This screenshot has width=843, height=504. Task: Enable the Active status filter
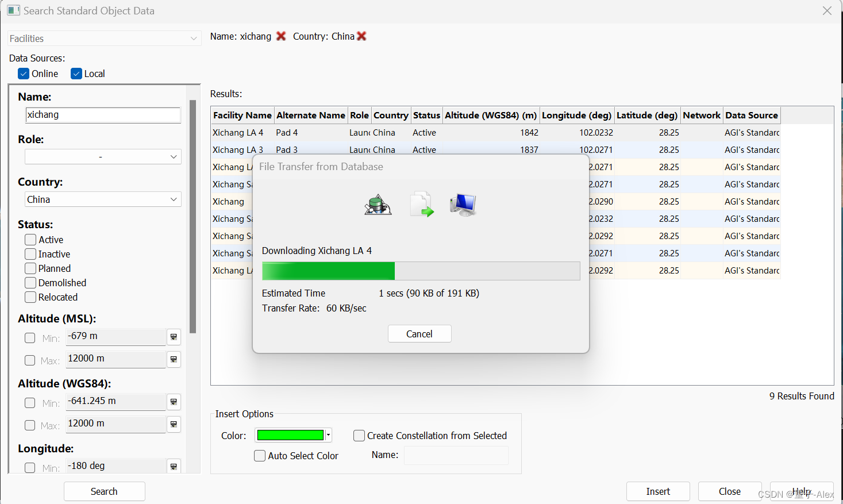[30, 240]
